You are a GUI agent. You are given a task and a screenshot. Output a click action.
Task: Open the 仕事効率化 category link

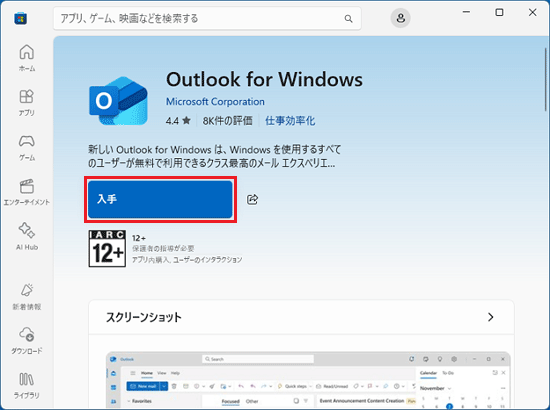click(x=290, y=121)
